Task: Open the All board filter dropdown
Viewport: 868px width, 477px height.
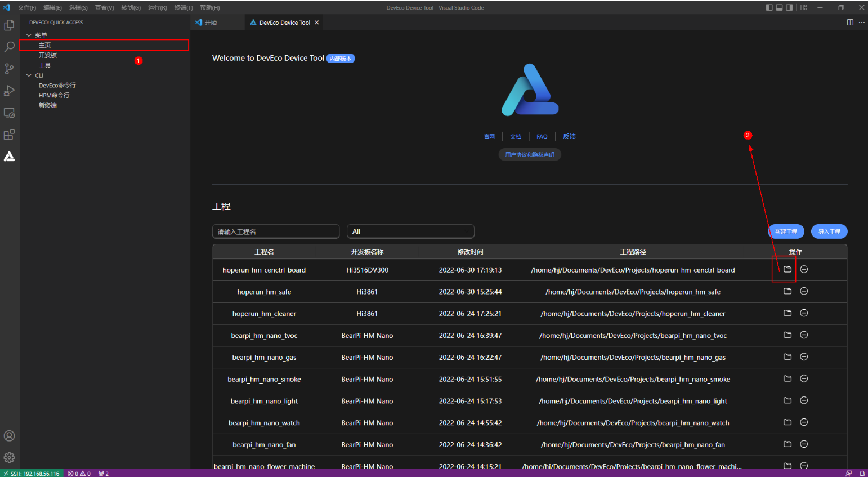Action: (x=410, y=231)
